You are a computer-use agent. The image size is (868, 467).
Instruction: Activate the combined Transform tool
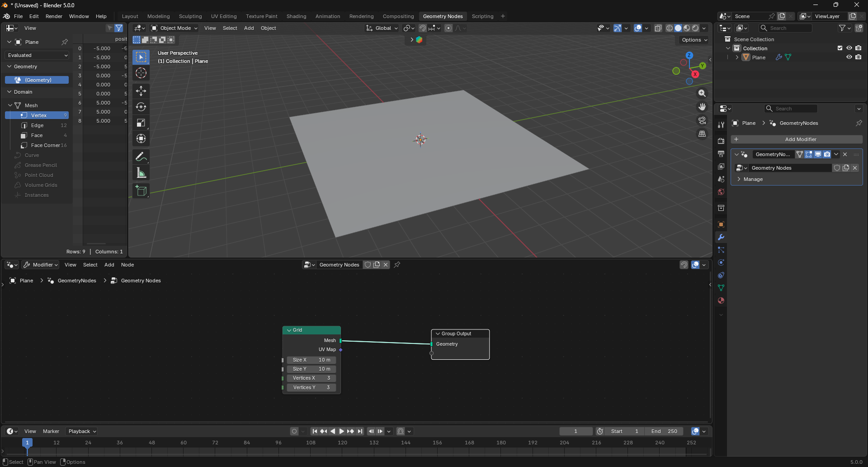141,138
